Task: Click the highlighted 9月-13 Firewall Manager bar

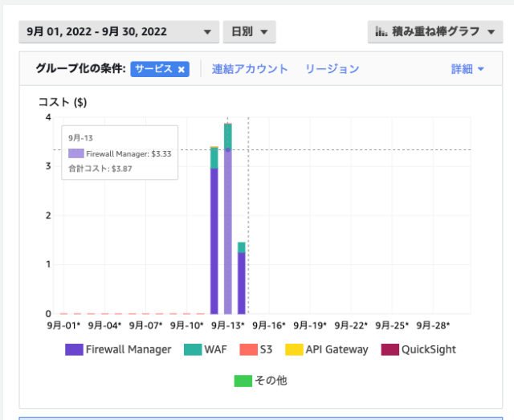Action: 228,232
